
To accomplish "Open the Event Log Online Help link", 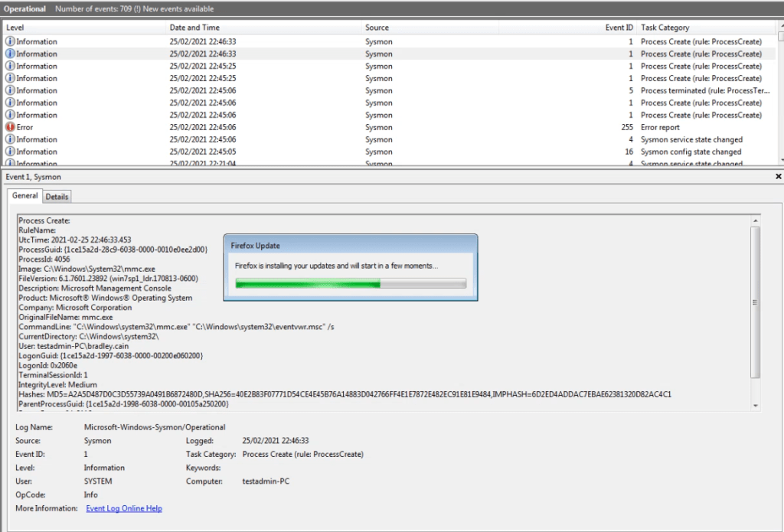I will (123, 508).
